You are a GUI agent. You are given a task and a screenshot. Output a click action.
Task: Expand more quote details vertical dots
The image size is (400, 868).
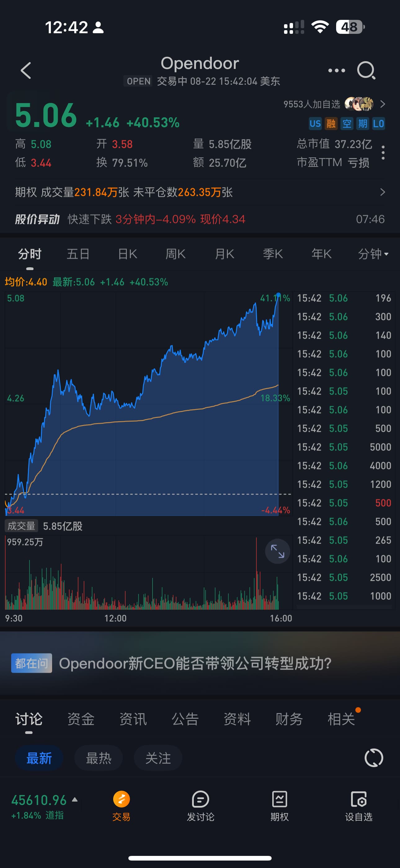tap(383, 153)
